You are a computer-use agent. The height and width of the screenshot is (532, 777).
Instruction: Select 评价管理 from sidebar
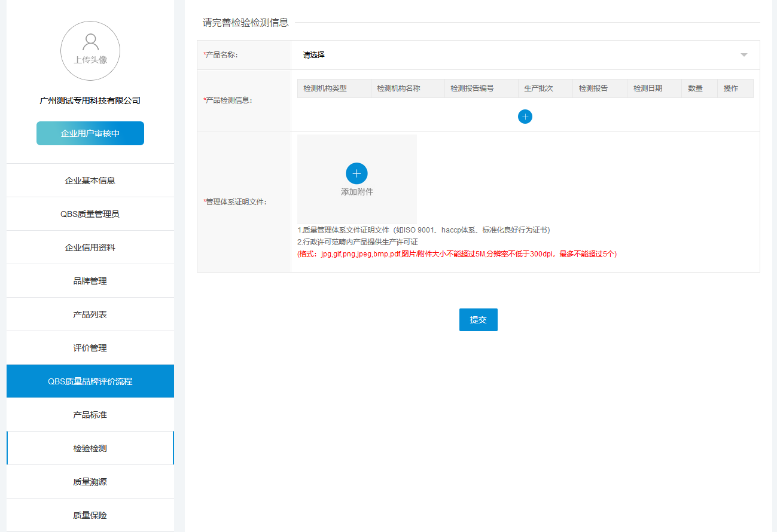90,348
